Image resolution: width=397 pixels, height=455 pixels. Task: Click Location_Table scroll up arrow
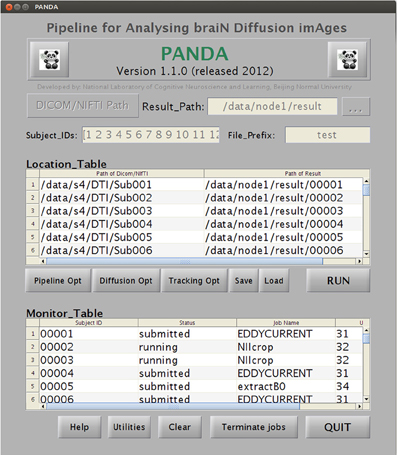(366, 181)
